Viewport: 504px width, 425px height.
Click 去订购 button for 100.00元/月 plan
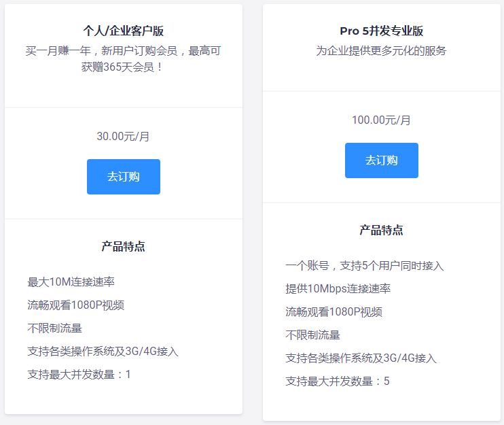(x=381, y=160)
